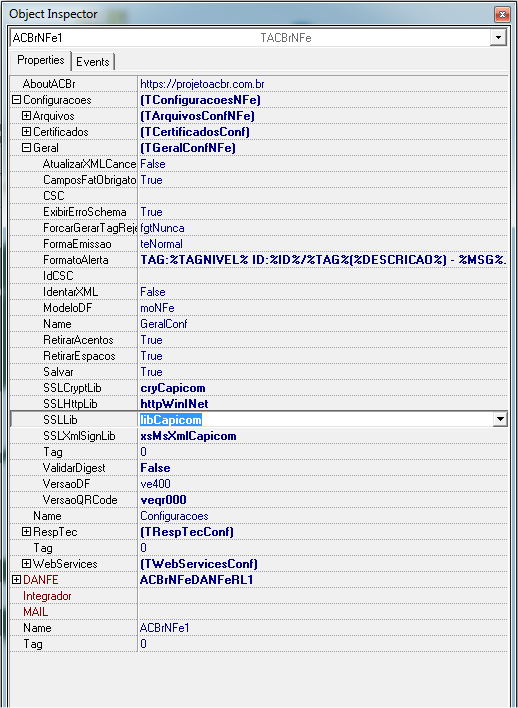The height and width of the screenshot is (708, 518).
Task: Select the Salvar property
Action: click(x=58, y=372)
